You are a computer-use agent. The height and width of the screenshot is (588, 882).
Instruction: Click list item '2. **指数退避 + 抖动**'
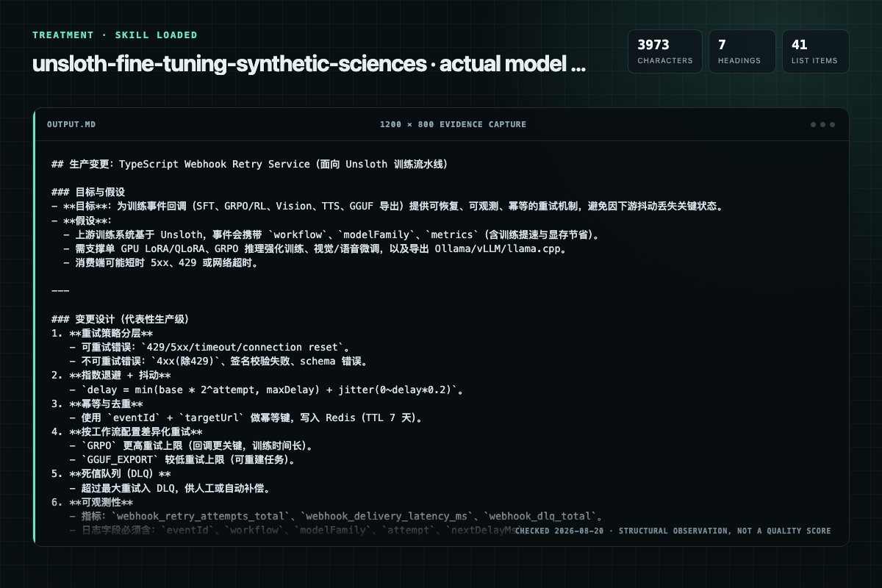click(111, 376)
